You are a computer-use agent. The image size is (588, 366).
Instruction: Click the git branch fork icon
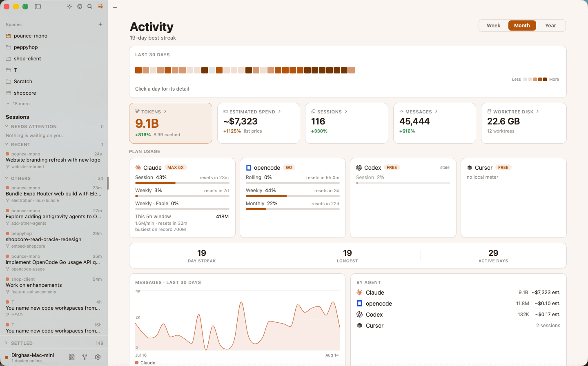click(x=85, y=357)
